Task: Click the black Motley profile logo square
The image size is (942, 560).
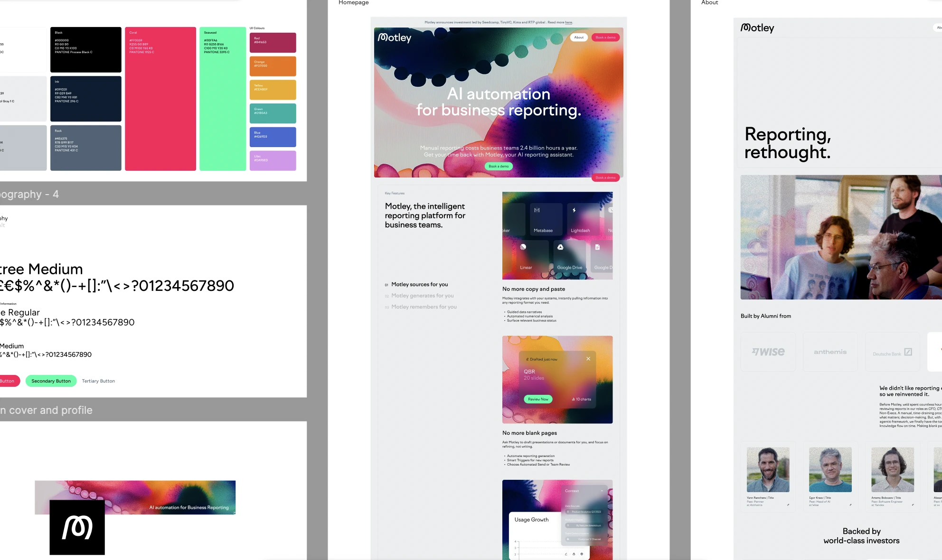Action: [77, 527]
